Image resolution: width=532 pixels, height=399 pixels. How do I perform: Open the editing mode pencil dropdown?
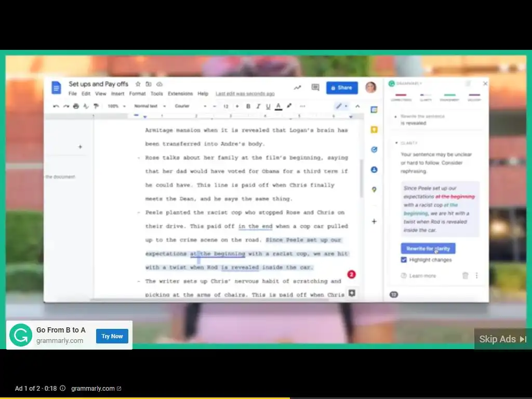(x=341, y=106)
